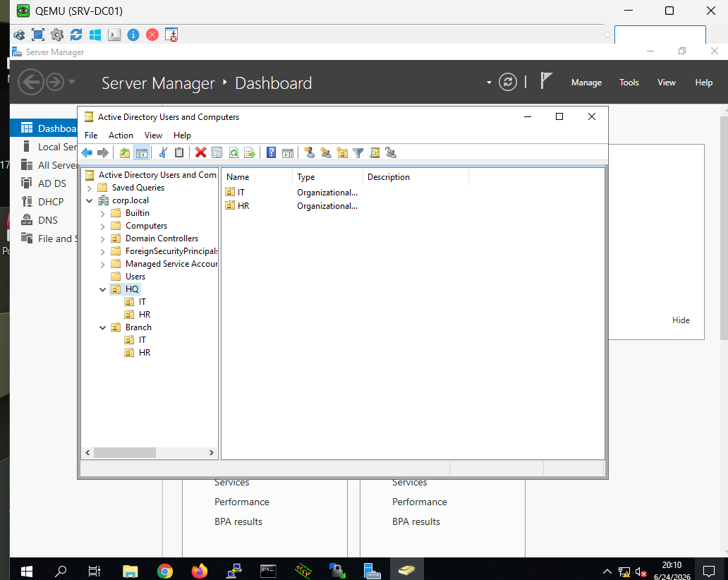Open Help menu in Active Directory window
Screen dimensions: 728x580
tap(182, 135)
